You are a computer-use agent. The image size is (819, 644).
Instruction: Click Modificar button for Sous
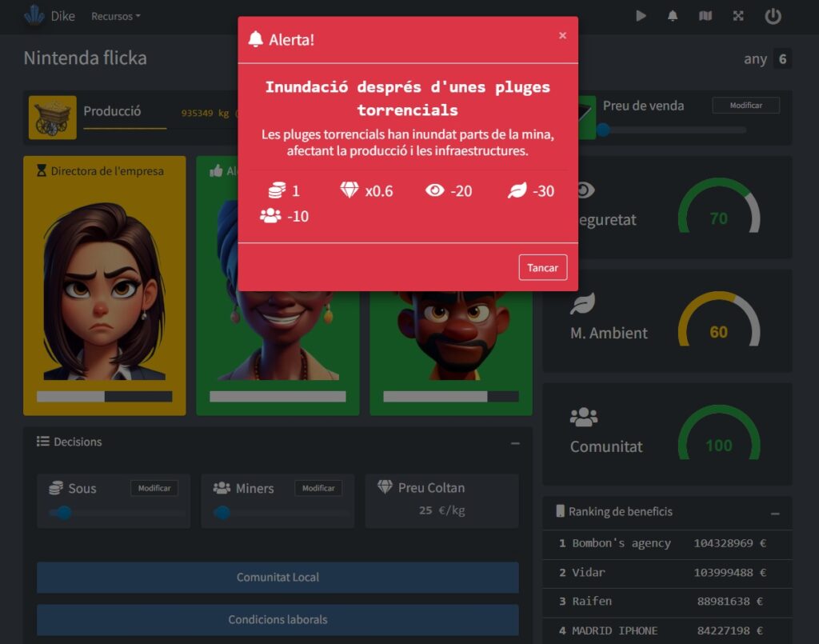pyautogui.click(x=154, y=488)
